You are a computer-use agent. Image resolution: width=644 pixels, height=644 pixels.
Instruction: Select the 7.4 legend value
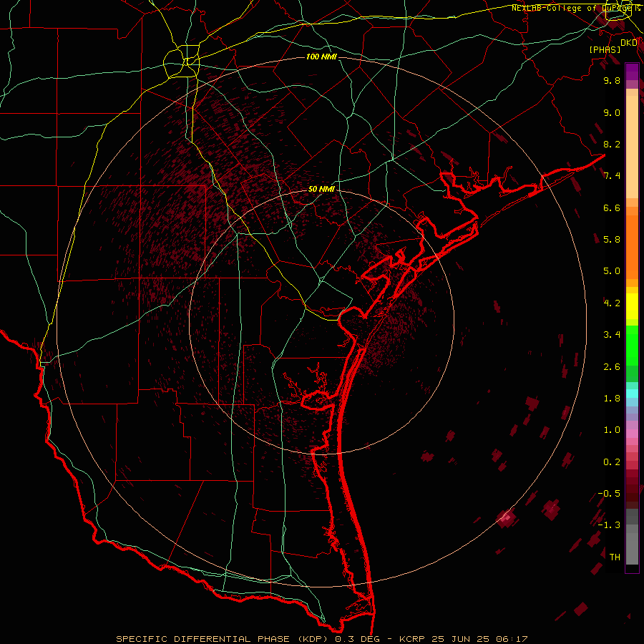click(x=612, y=176)
